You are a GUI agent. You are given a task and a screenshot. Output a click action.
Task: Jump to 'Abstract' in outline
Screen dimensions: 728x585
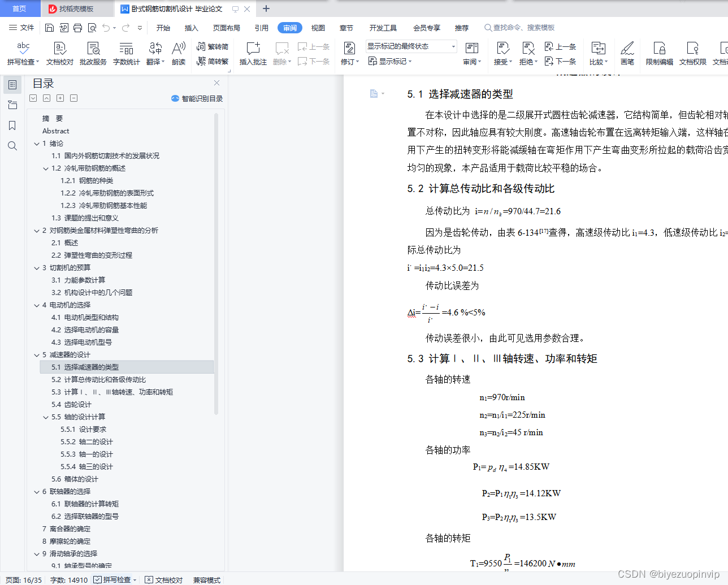click(x=55, y=131)
